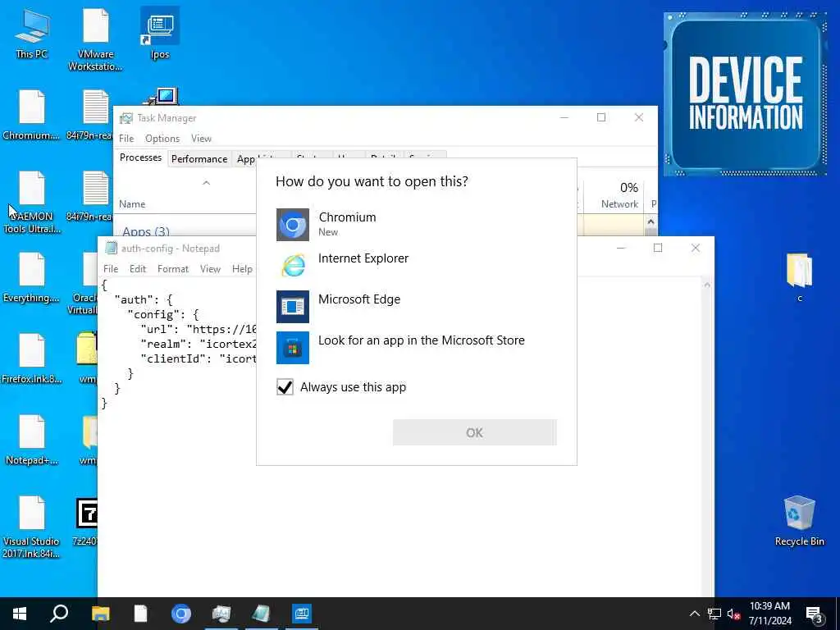Select the Everything desktop file icon
Viewport: 840px width, 630px height.
31,277
